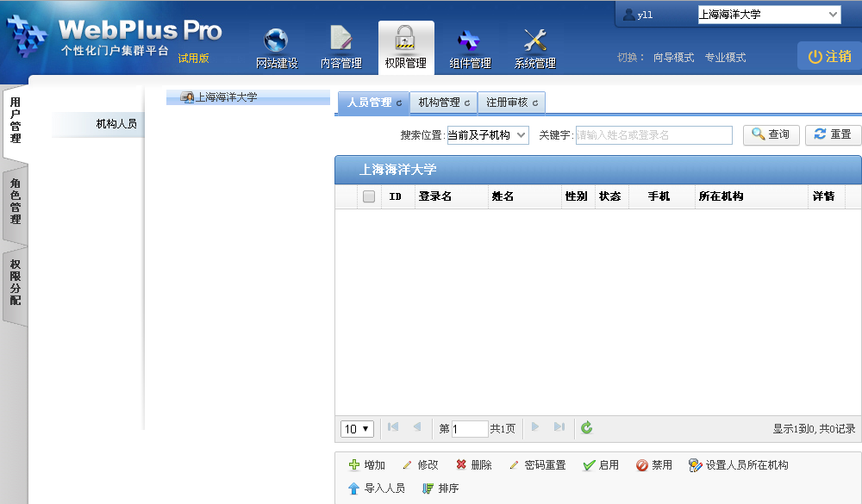Open 系统管理 tools icon
Image resolution: width=862 pixels, height=504 pixels.
[535, 41]
